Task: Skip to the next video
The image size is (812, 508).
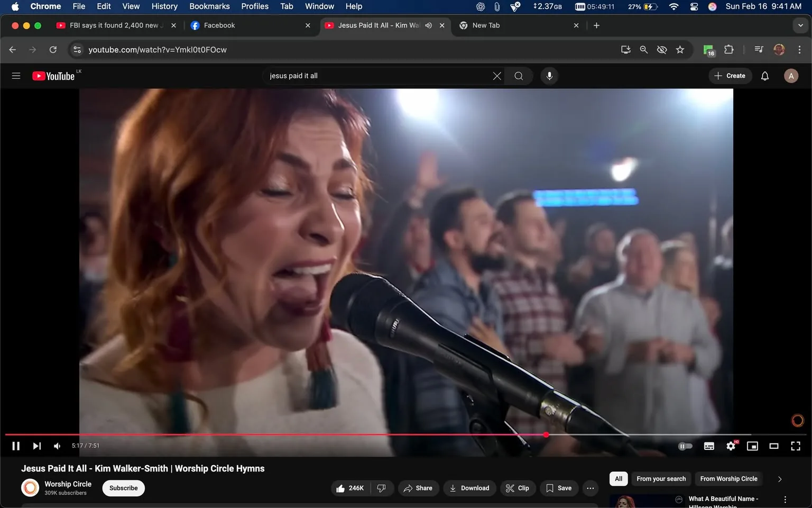Action: [36, 446]
